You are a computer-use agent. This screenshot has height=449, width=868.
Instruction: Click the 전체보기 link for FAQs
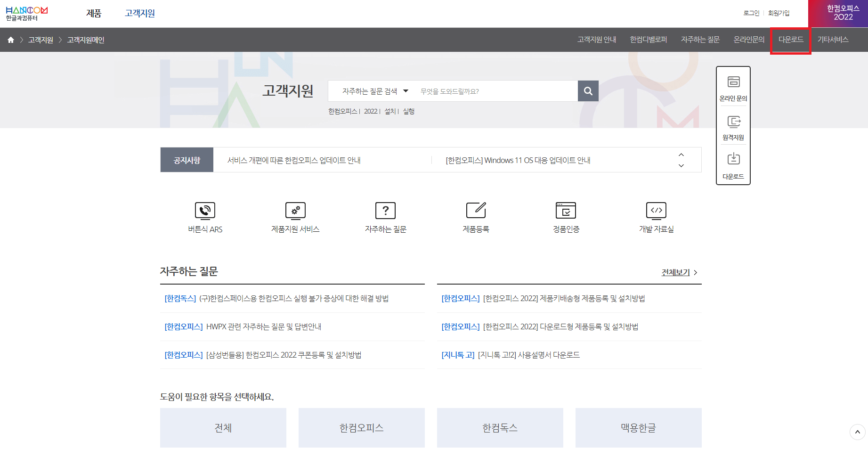677,272
